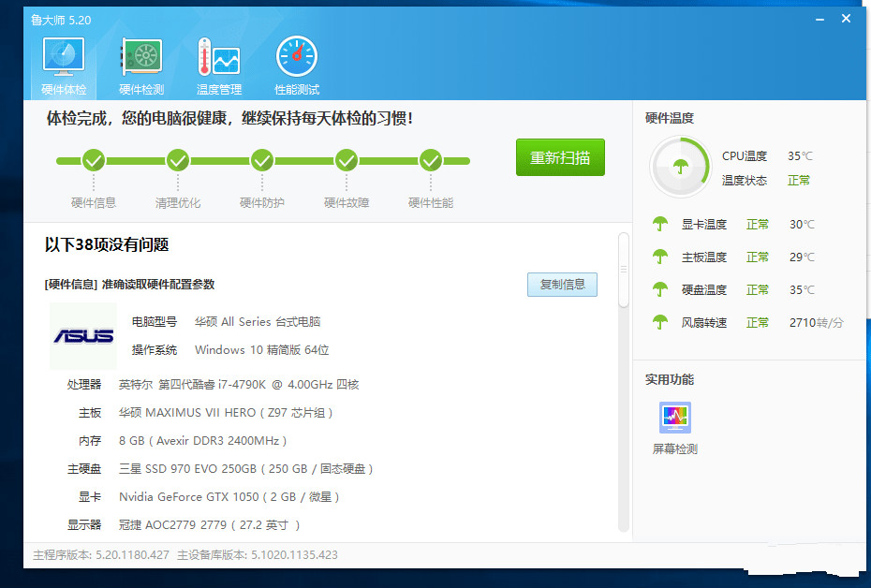
Task: Click the 硬盘温度 35℃ value
Action: 802,290
